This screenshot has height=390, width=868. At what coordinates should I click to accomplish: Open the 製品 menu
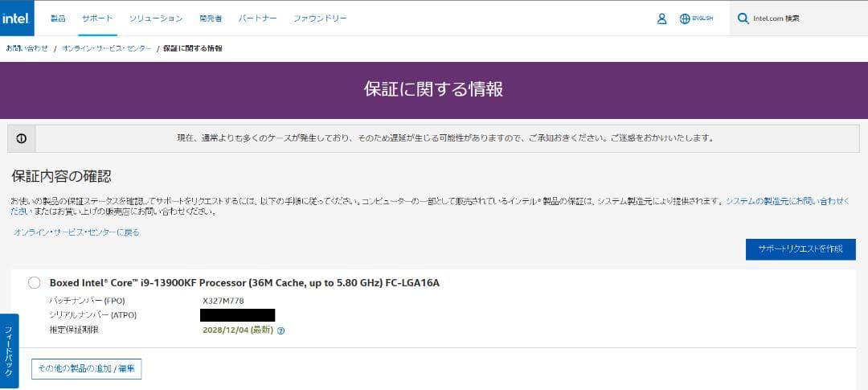tap(58, 18)
